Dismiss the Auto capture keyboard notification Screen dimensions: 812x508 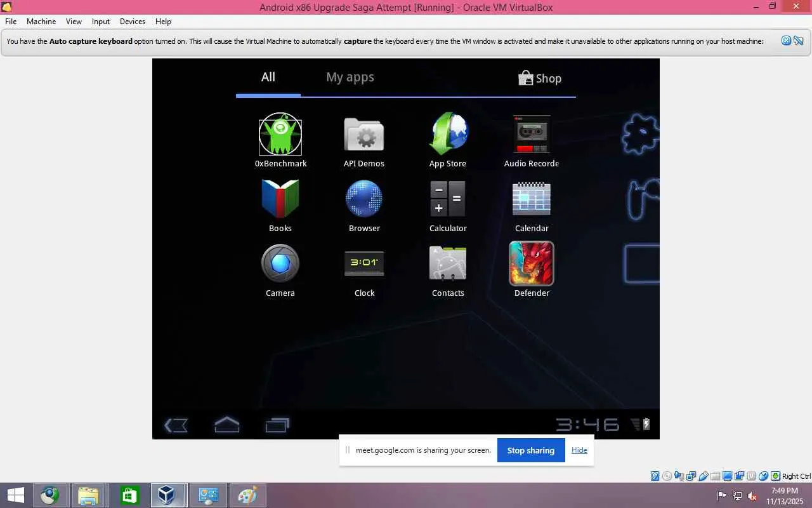coord(786,41)
